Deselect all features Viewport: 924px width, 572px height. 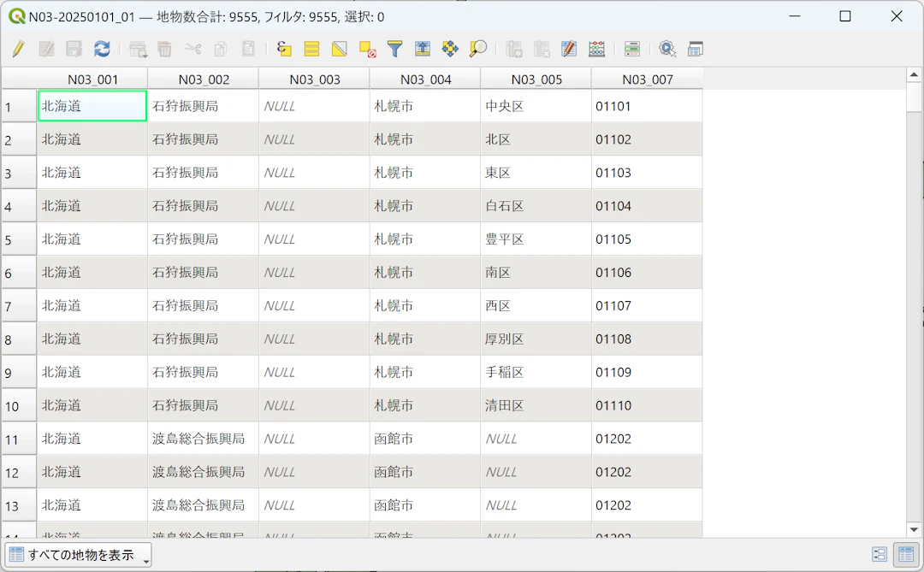[367, 49]
